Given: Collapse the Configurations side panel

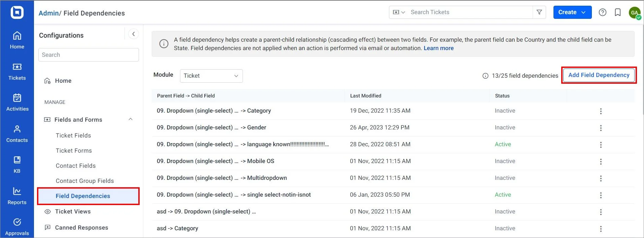Looking at the screenshot, I should 134,34.
